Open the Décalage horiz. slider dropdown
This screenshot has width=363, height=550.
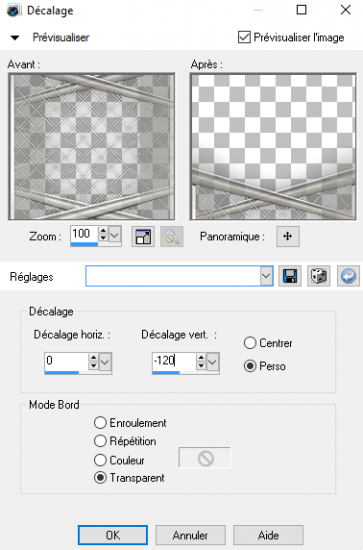tap(105, 361)
